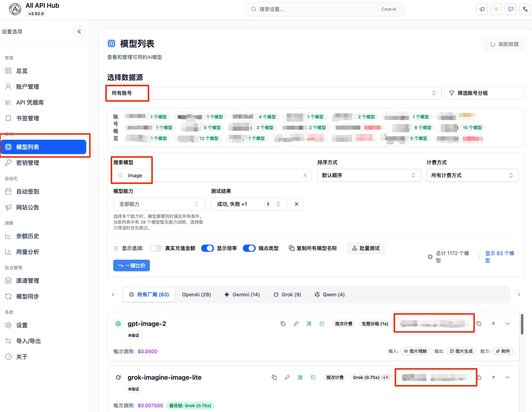532x412 pixels.
Task: Open 余额历史 in the sidebar
Action: click(44, 236)
